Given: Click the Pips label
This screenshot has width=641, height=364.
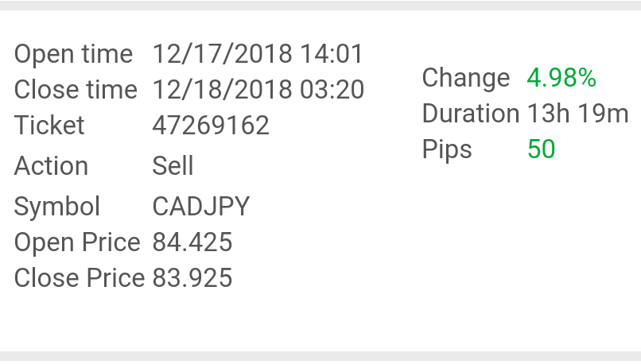Looking at the screenshot, I should click(x=447, y=149).
